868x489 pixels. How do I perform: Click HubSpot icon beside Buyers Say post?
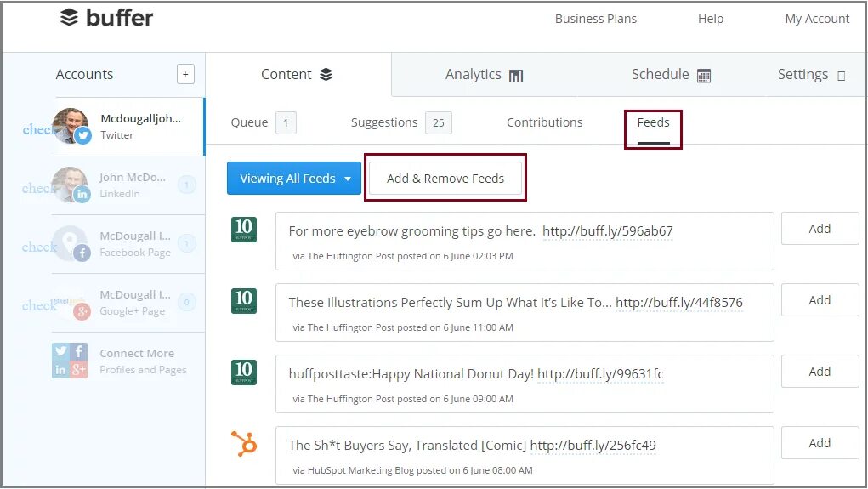pos(244,444)
